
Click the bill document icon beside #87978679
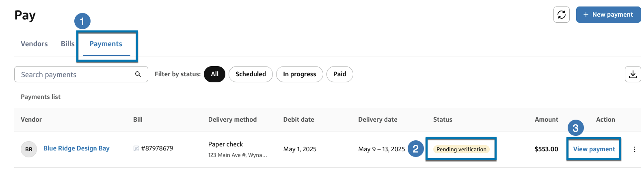136,148
